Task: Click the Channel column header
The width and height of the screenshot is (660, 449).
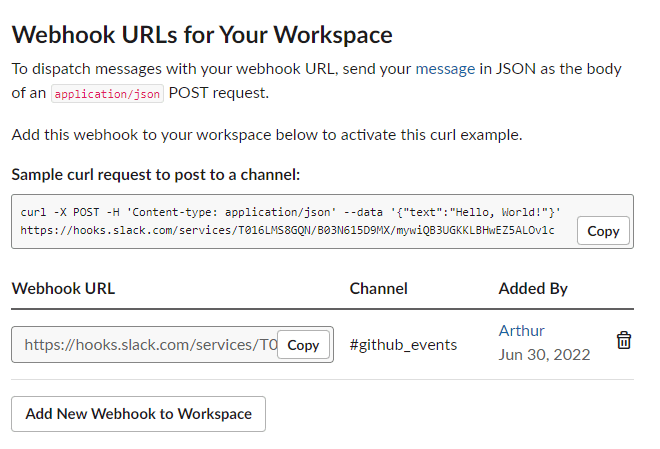Action: point(378,289)
